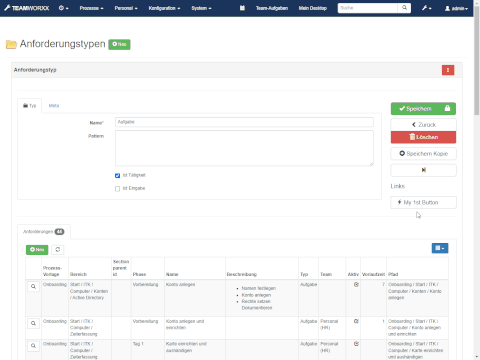Expand the System menu
The width and height of the screenshot is (480, 360).
(x=201, y=8)
